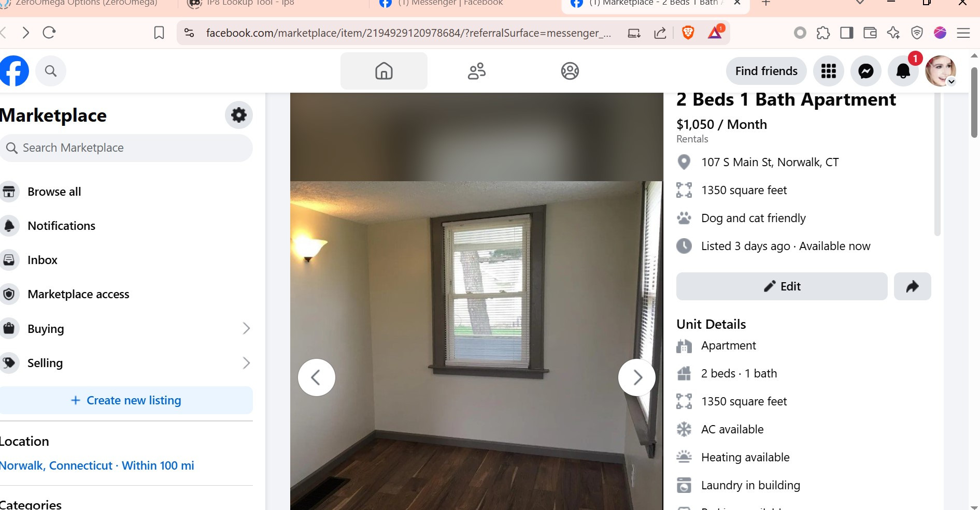The image size is (980, 510).
Task: Click the Heating available detail
Action: coord(745,457)
